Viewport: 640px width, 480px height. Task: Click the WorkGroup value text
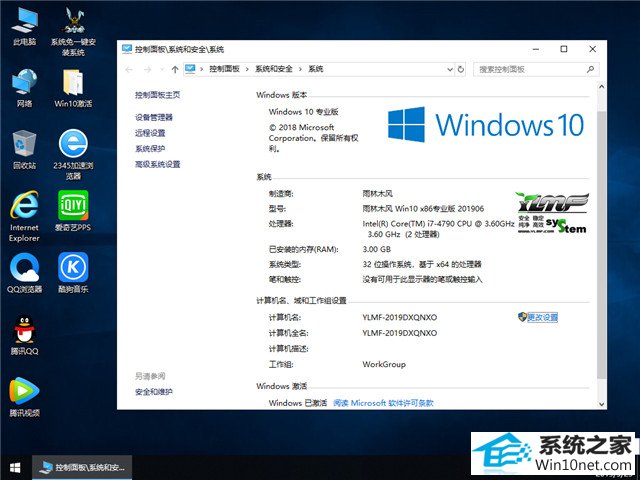(384, 364)
